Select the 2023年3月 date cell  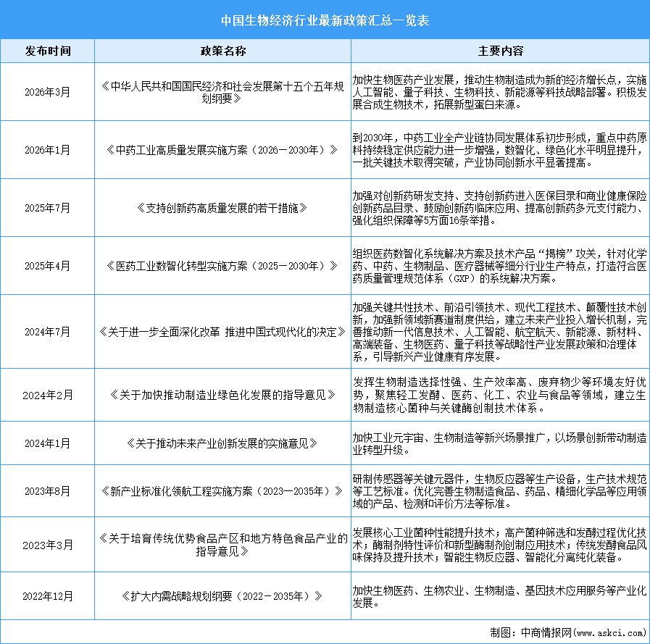(x=48, y=544)
